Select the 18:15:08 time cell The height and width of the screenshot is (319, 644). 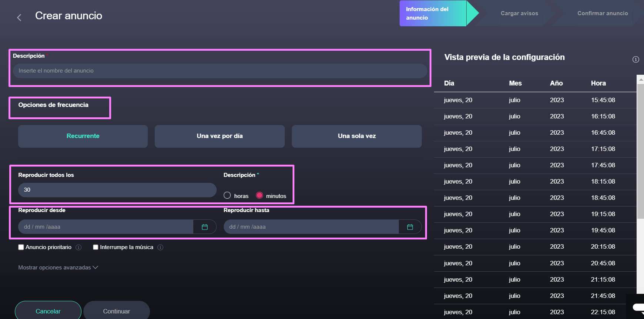(x=603, y=181)
